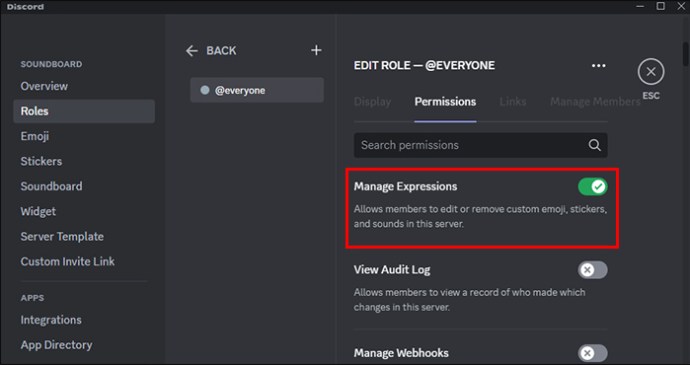Select the @everyone role entry
This screenshot has height=365, width=690.
pos(257,90)
